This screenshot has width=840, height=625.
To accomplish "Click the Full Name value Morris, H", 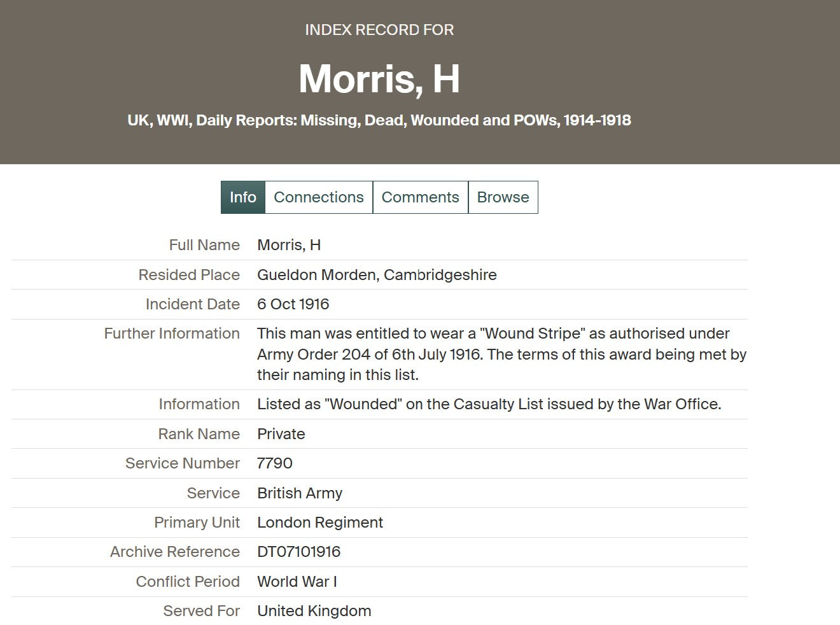I will (x=289, y=245).
